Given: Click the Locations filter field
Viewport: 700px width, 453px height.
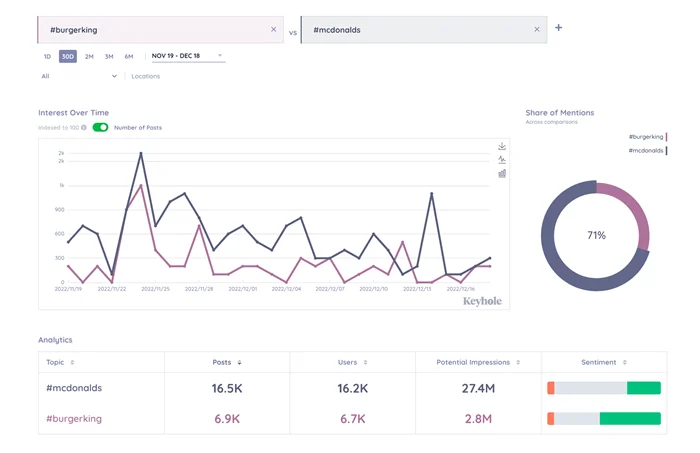Looking at the screenshot, I should click(146, 76).
